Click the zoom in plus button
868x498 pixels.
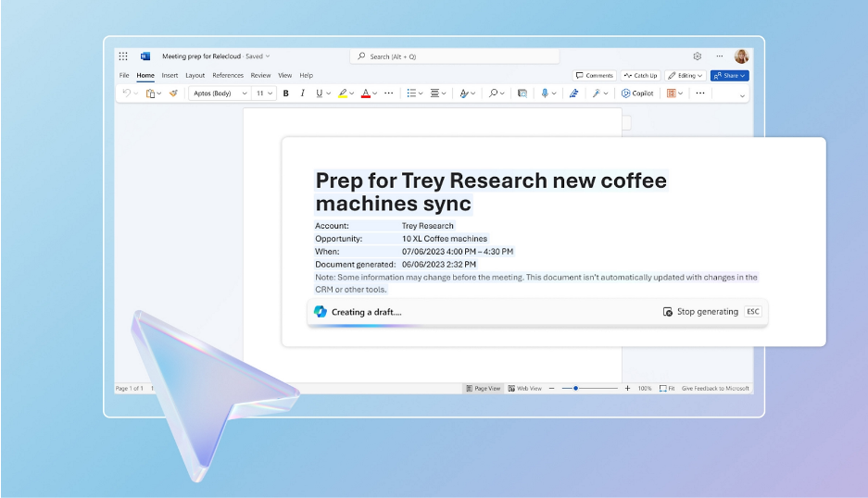pos(627,389)
